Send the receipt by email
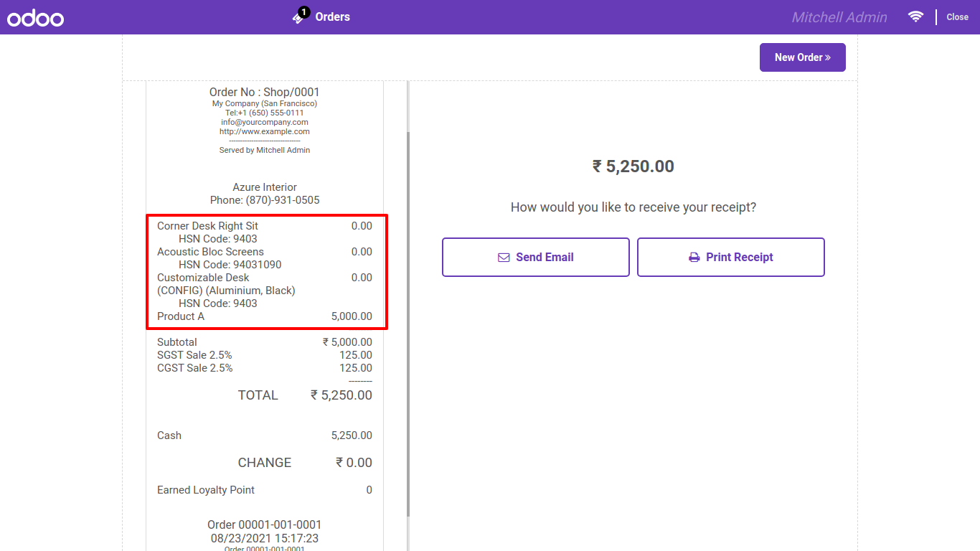 pyautogui.click(x=536, y=257)
